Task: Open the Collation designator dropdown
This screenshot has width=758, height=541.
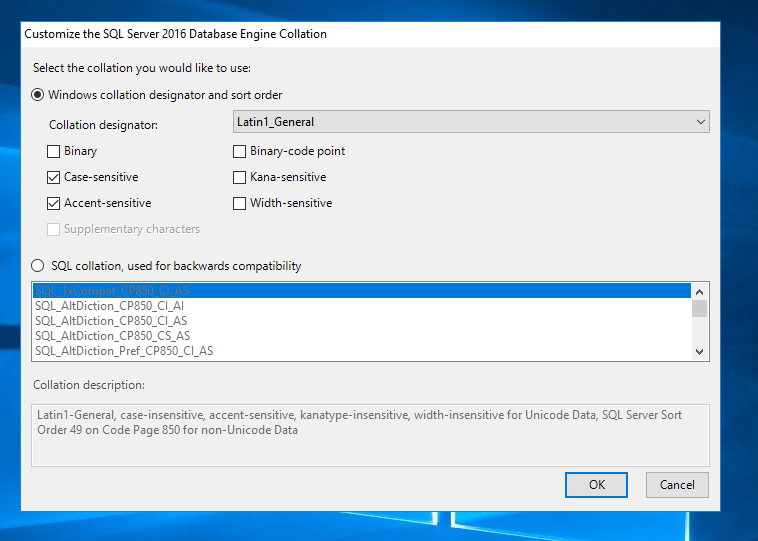Action: pyautogui.click(x=471, y=122)
